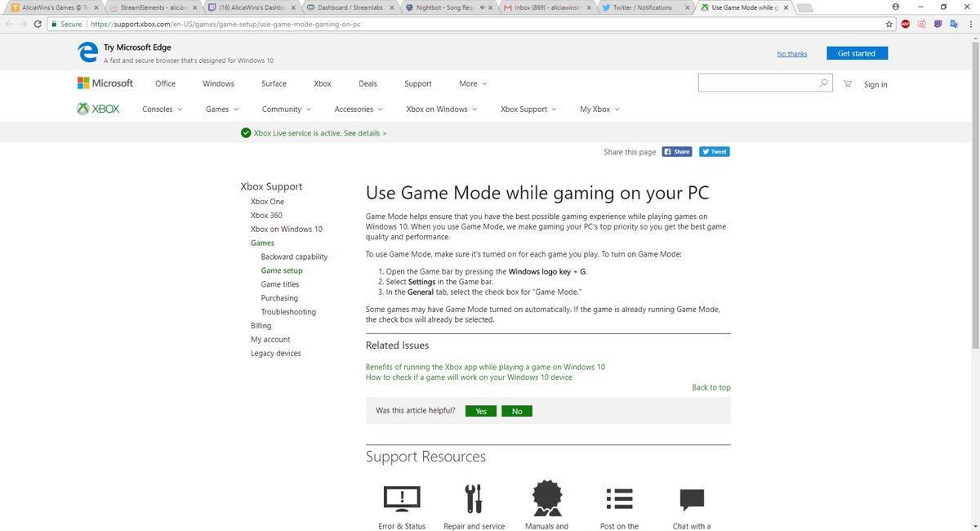Click the Repair and service tools icon
Viewport: 980px width, 531px height.
tap(474, 498)
